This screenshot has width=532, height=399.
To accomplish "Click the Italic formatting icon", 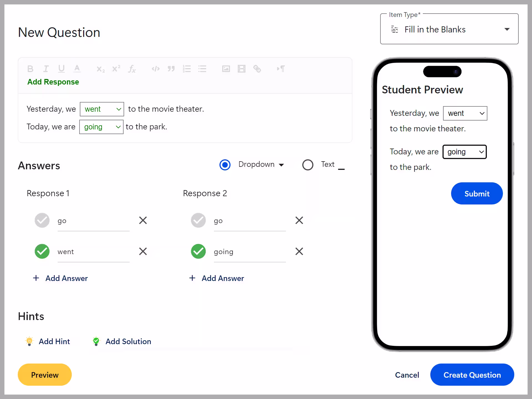I will click(46, 69).
